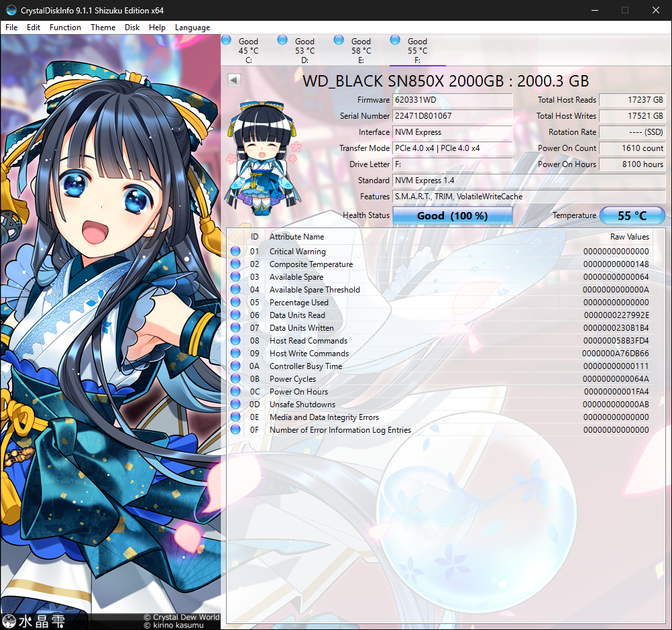Open the Theme menu
The image size is (672, 630).
pos(103,28)
